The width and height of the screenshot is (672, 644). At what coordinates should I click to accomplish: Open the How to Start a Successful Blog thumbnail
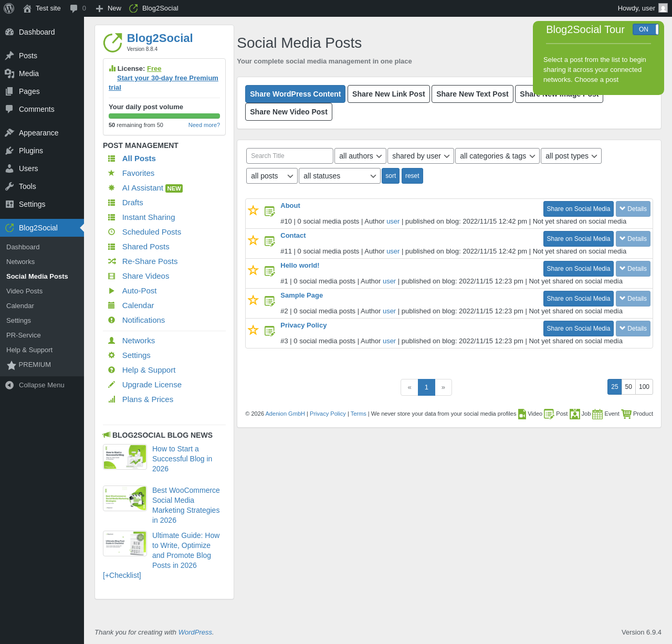coord(125,457)
